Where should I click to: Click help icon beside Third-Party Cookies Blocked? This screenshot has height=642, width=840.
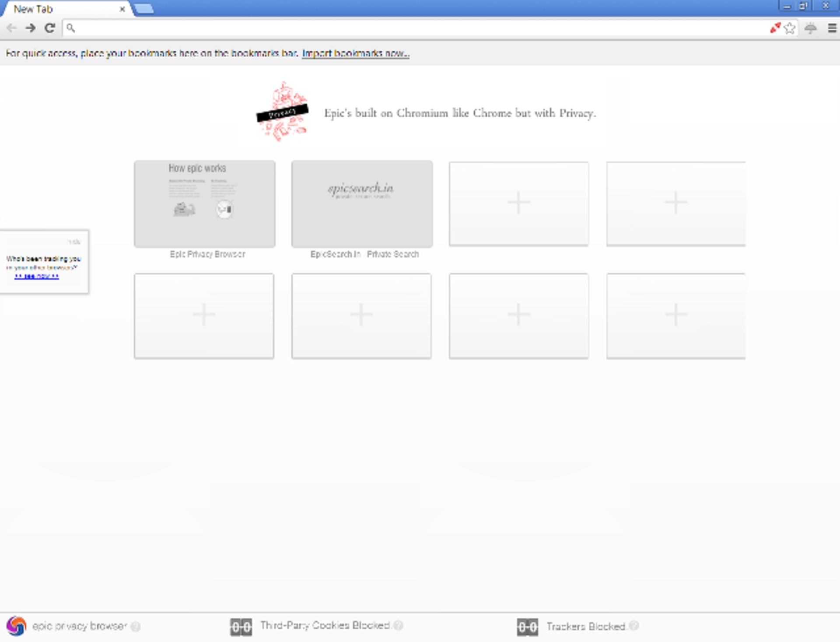coord(398,625)
